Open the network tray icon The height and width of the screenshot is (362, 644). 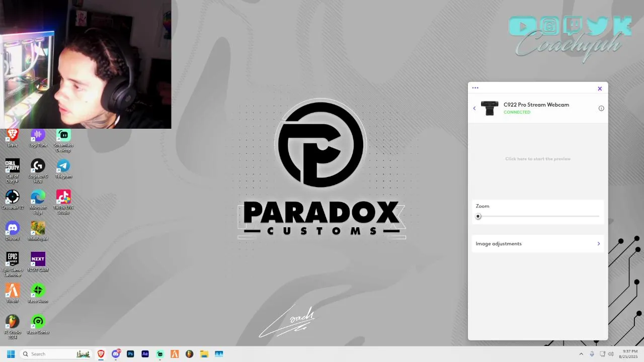click(602, 354)
